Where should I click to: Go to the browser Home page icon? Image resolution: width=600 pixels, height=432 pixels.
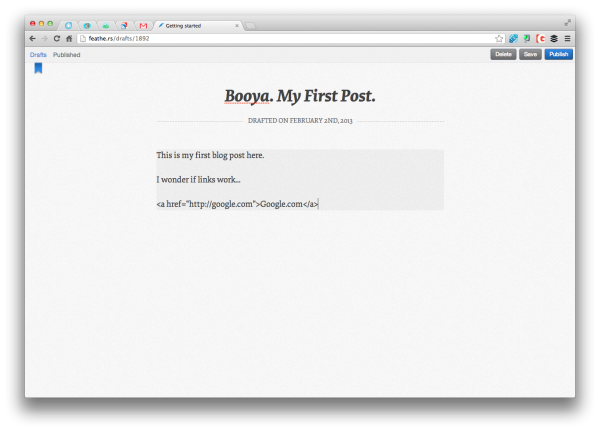[x=69, y=39]
